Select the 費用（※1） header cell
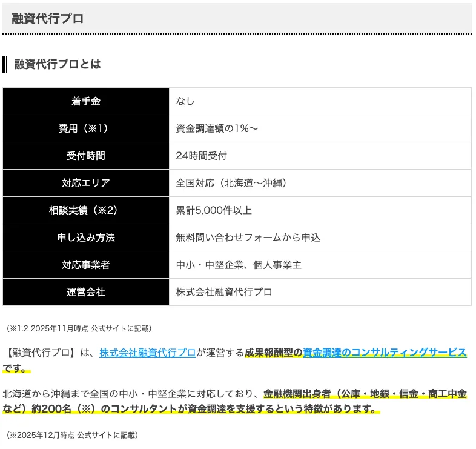The image size is (476, 449). click(86, 128)
